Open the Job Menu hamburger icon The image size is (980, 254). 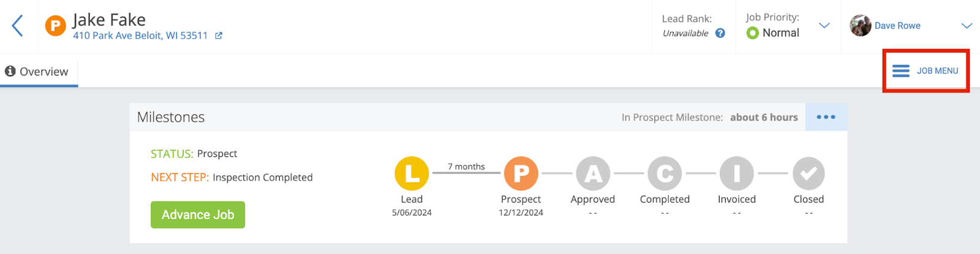(x=901, y=71)
